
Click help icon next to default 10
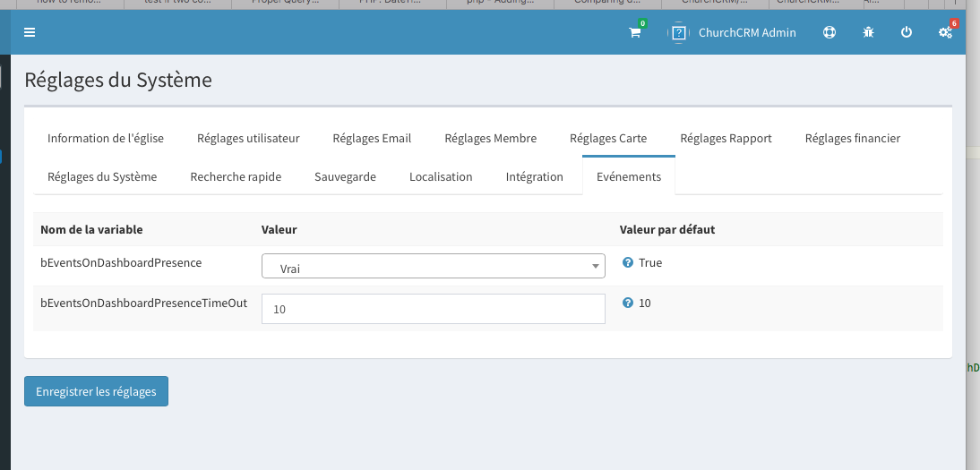tap(628, 303)
